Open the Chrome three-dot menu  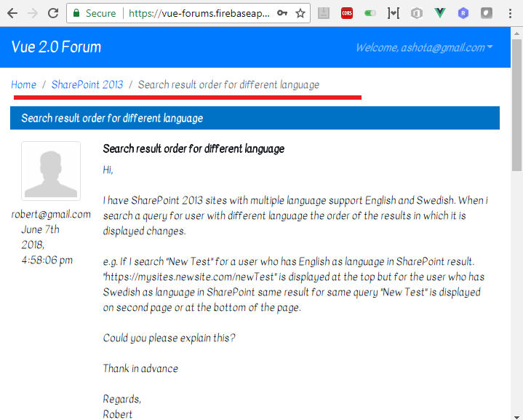pos(510,13)
